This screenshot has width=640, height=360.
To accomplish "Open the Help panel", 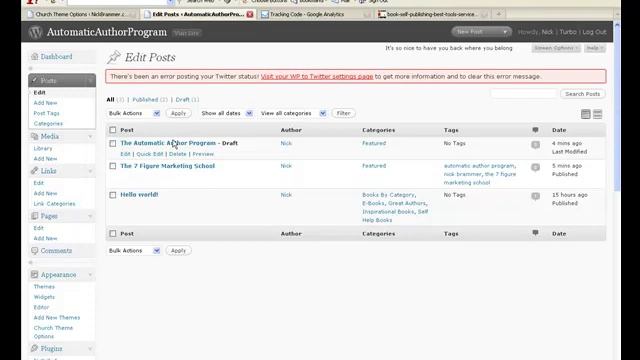I will pos(594,48).
